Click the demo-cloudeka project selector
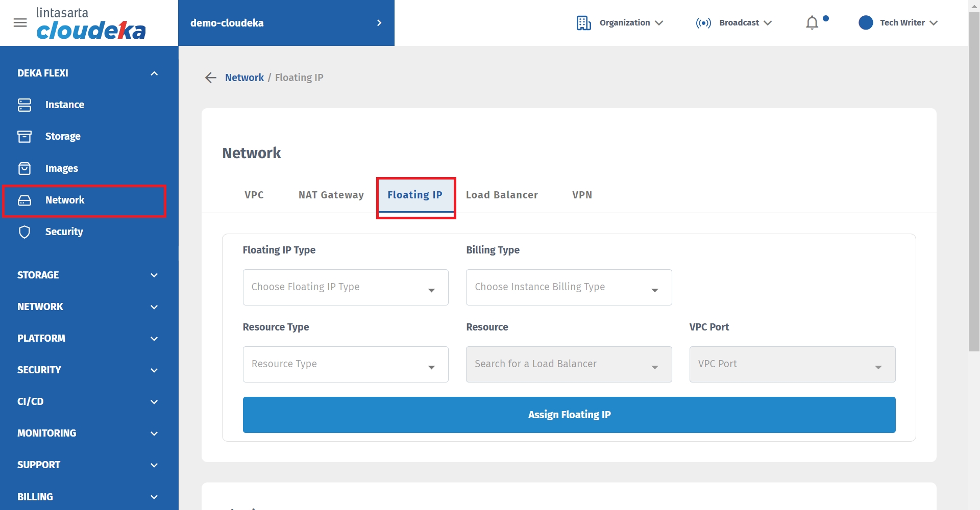 click(x=286, y=23)
